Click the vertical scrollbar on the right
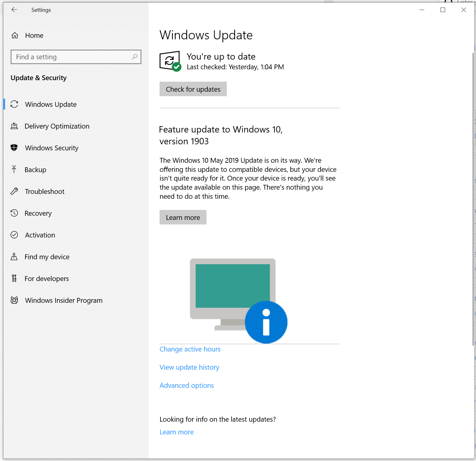 (x=473, y=199)
